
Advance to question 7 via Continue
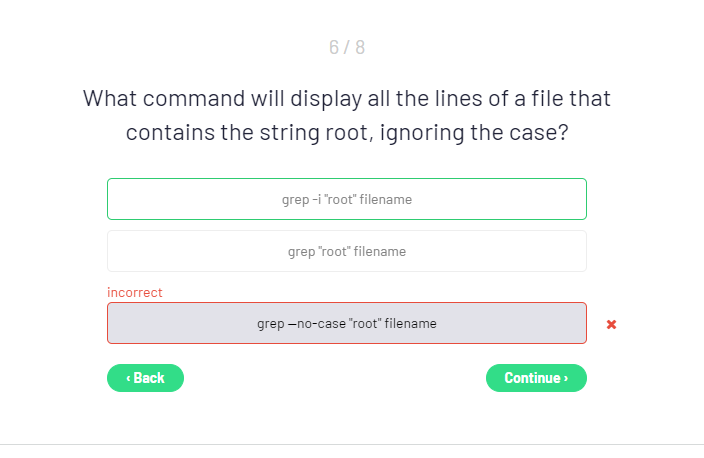pyautogui.click(x=536, y=378)
